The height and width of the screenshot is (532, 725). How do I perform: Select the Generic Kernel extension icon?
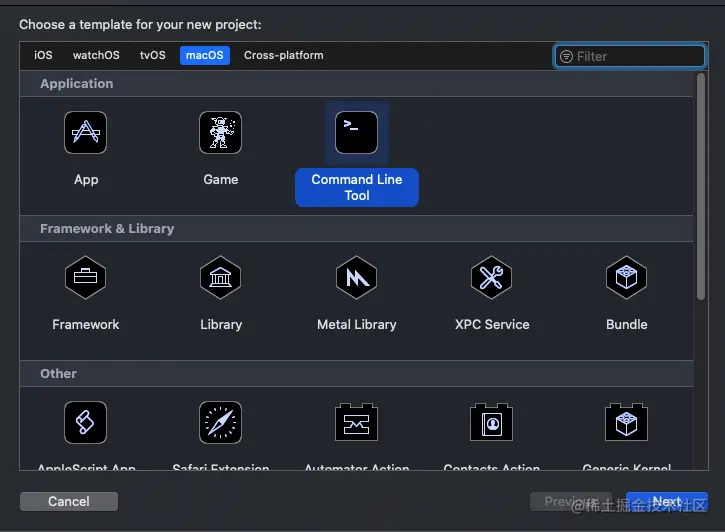click(627, 422)
